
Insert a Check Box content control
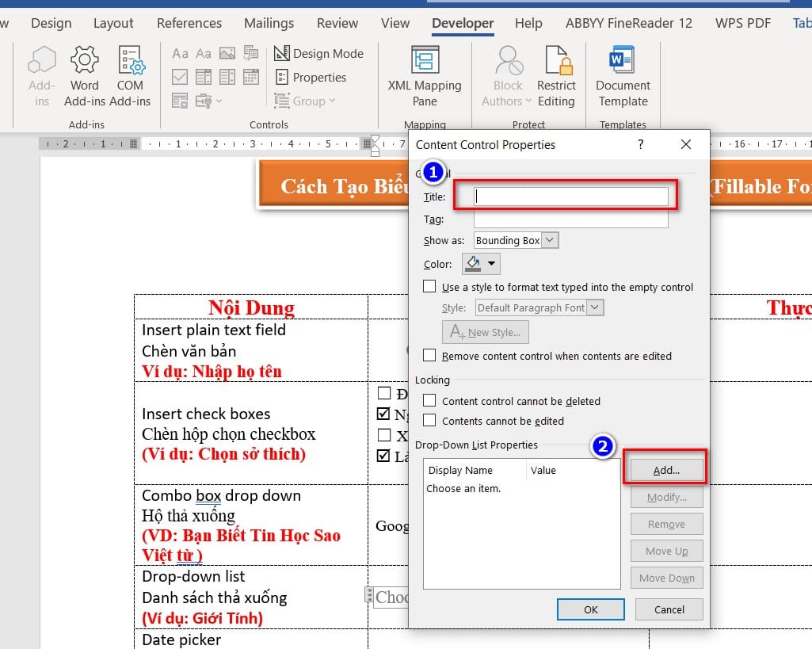click(x=180, y=77)
